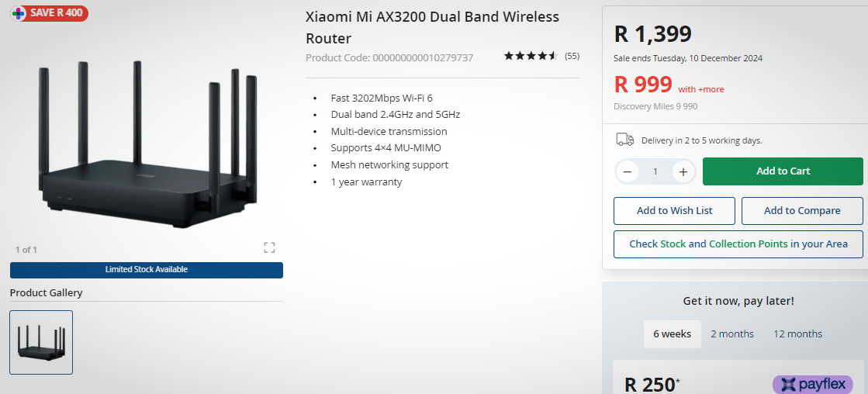868x394 pixels.
Task: Click the fullscreen expand image icon
Action: (x=269, y=247)
